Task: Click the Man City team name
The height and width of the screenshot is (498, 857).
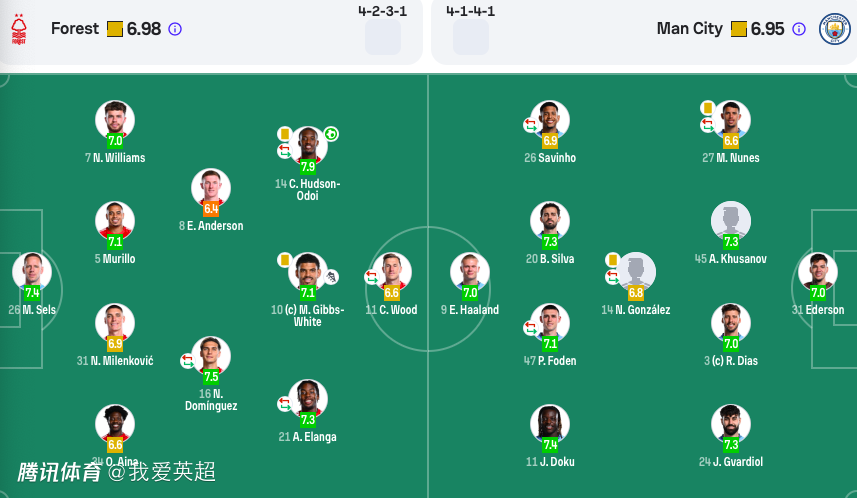Action: [689, 29]
